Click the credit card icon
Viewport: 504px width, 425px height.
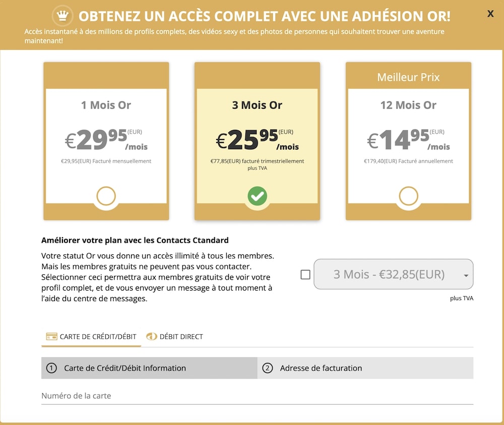tap(51, 336)
